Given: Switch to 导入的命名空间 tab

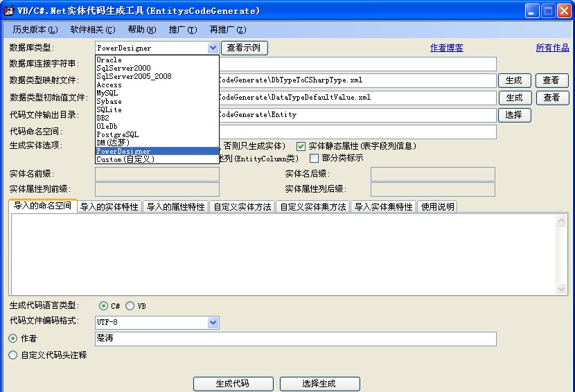Looking at the screenshot, I should pos(42,206).
